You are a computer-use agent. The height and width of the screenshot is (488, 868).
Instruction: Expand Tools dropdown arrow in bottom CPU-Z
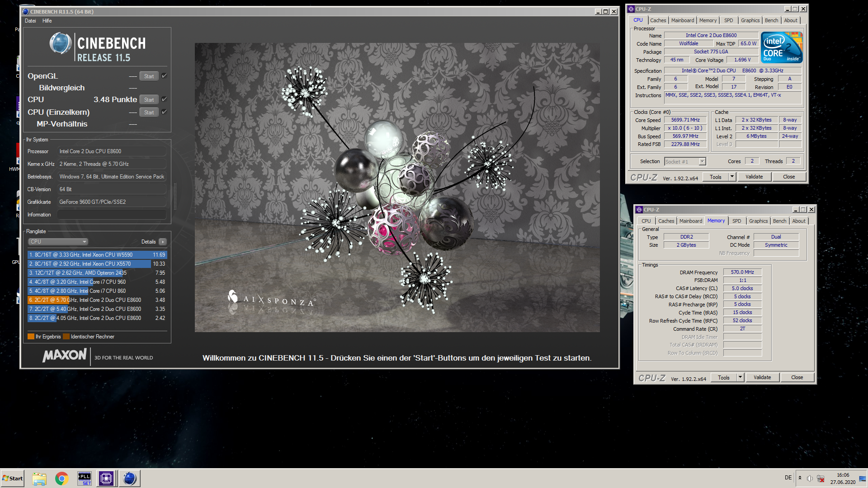click(740, 377)
